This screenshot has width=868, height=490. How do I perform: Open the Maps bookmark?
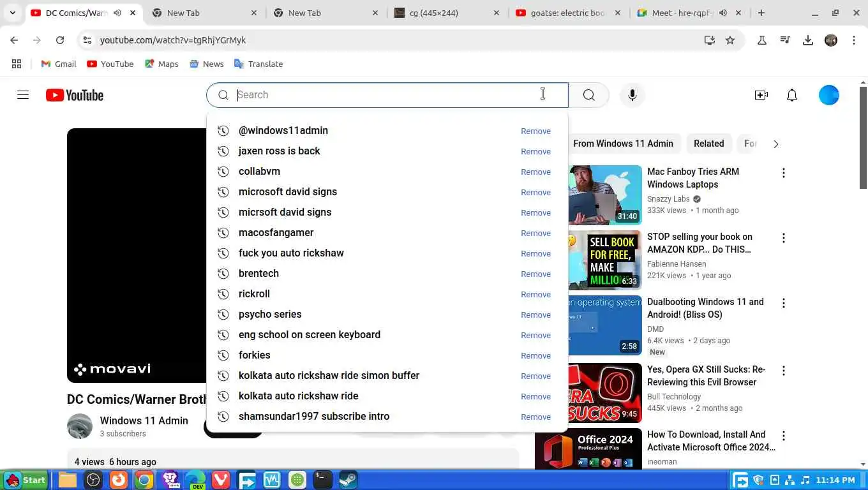(161, 64)
